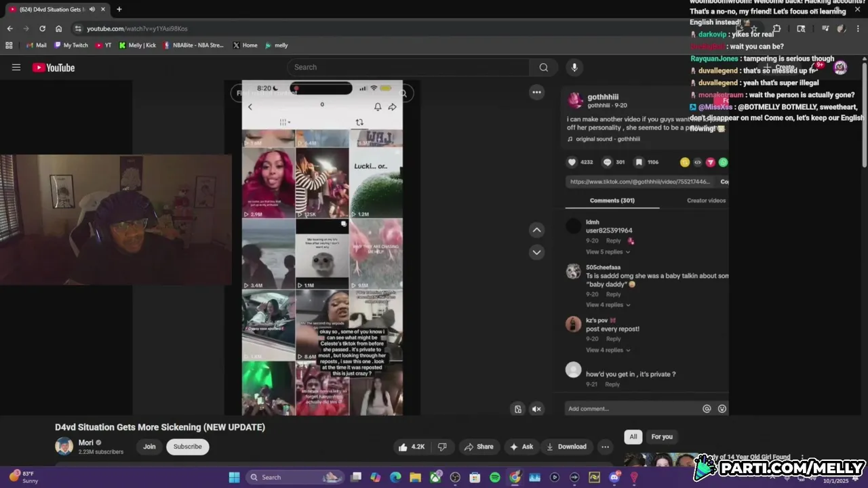Image resolution: width=868 pixels, height=488 pixels.
Task: Open File Explorer from the taskbar
Action: click(x=415, y=477)
